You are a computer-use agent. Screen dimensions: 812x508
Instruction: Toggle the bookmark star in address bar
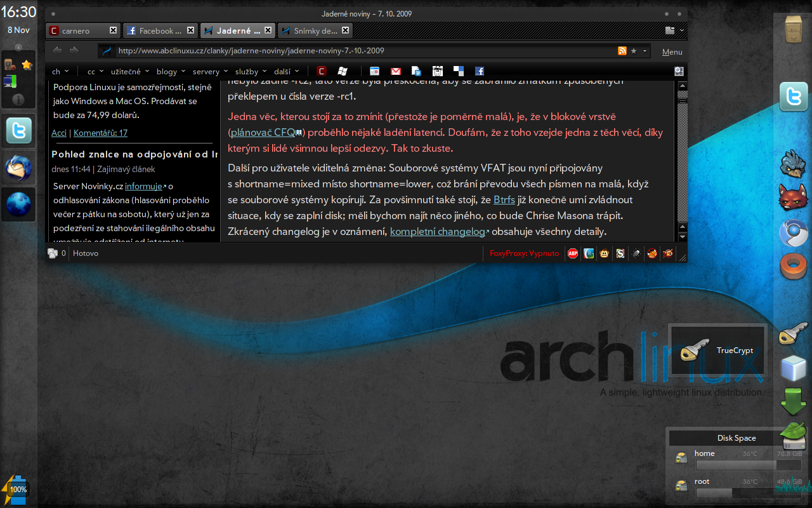(634, 51)
